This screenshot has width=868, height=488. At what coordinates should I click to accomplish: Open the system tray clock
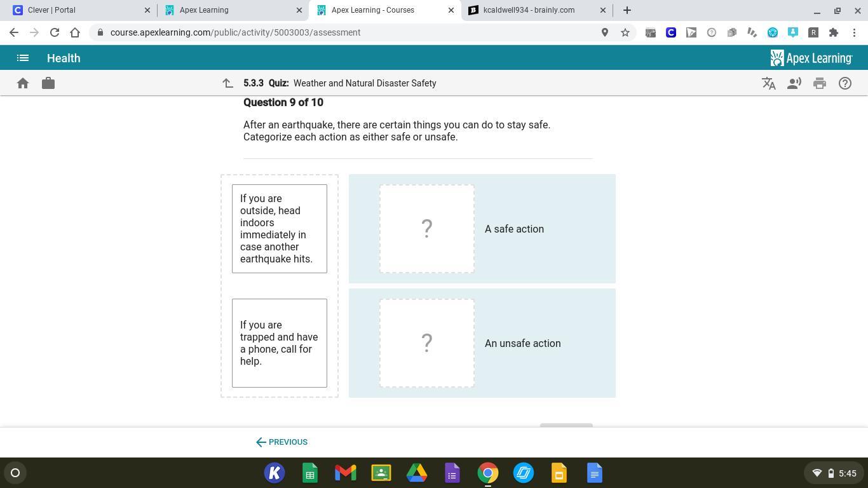pos(848,473)
